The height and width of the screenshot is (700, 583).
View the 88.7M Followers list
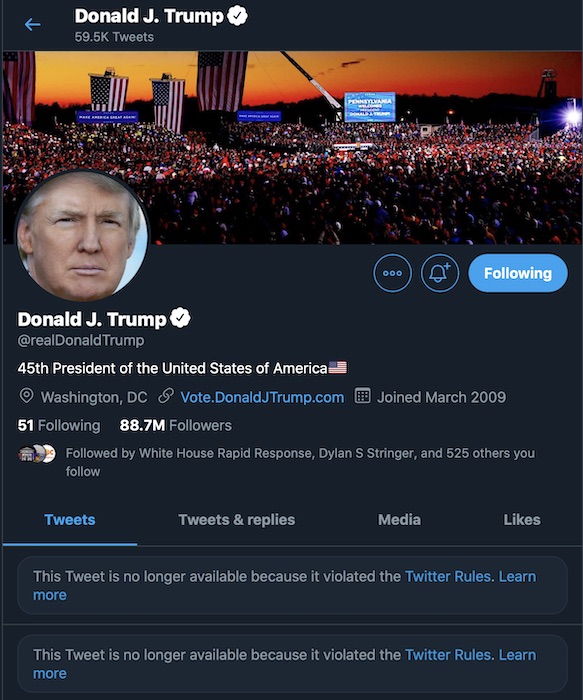176,425
